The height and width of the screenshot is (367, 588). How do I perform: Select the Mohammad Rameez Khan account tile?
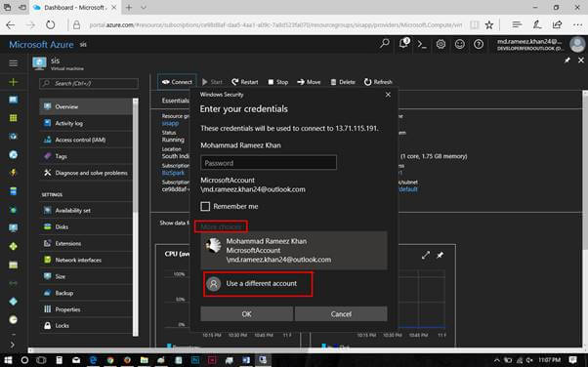pyautogui.click(x=294, y=250)
